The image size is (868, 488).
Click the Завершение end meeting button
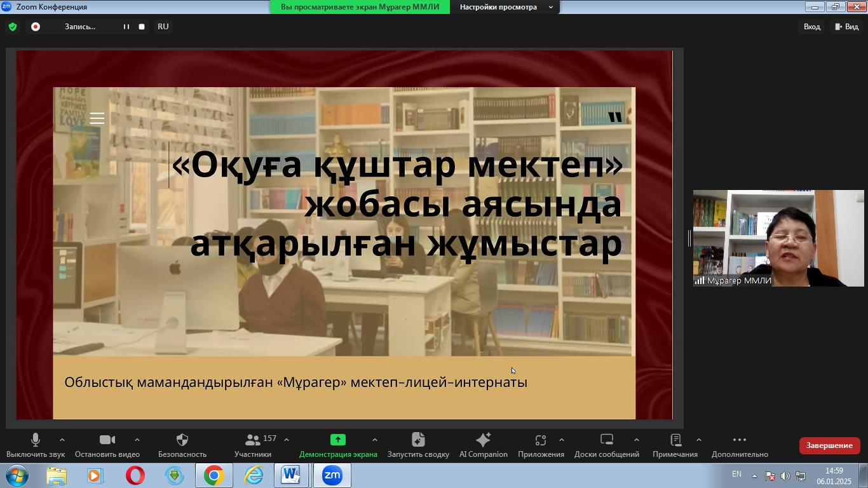[x=829, y=445]
